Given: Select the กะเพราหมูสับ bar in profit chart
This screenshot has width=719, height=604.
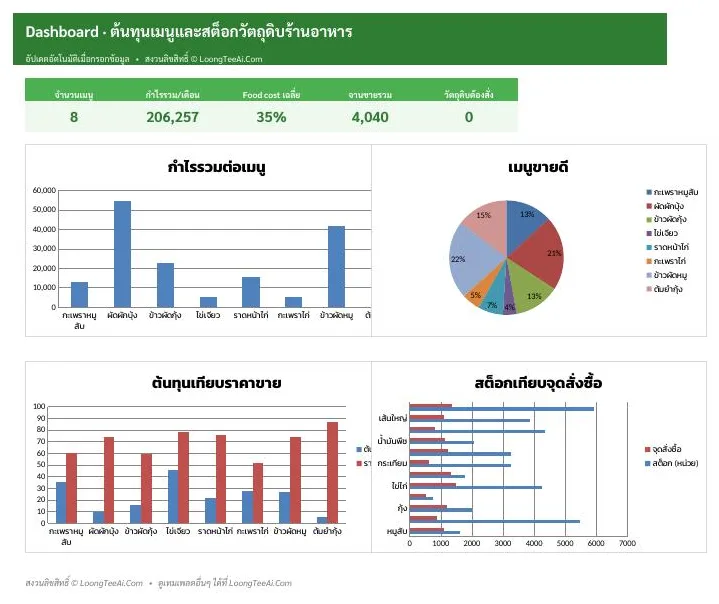Looking at the screenshot, I should tap(79, 294).
